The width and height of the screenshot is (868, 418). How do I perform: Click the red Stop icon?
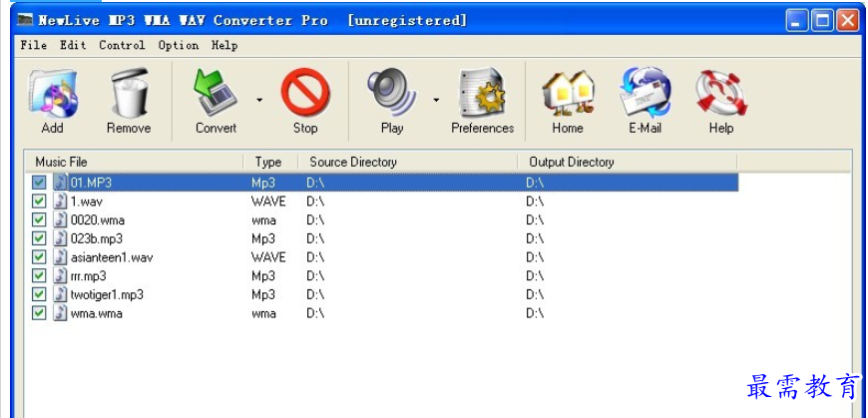click(305, 92)
